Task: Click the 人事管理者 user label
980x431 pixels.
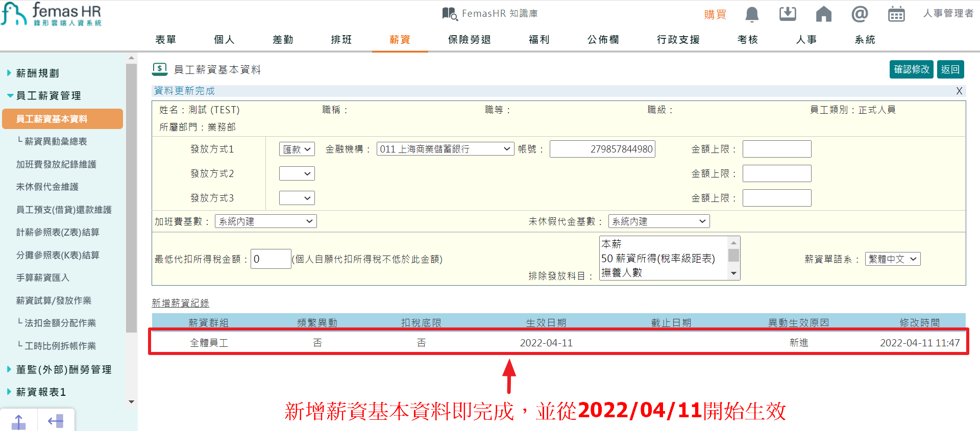Action: pos(948,13)
